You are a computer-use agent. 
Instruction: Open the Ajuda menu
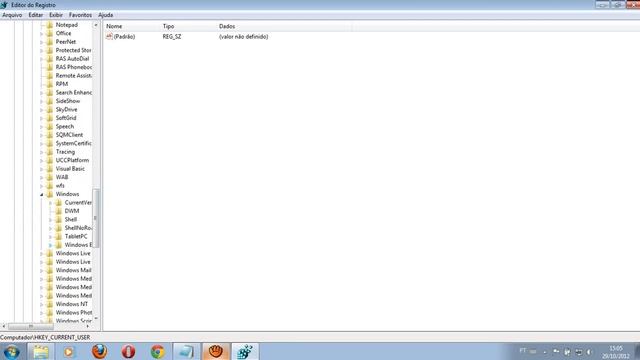point(105,15)
